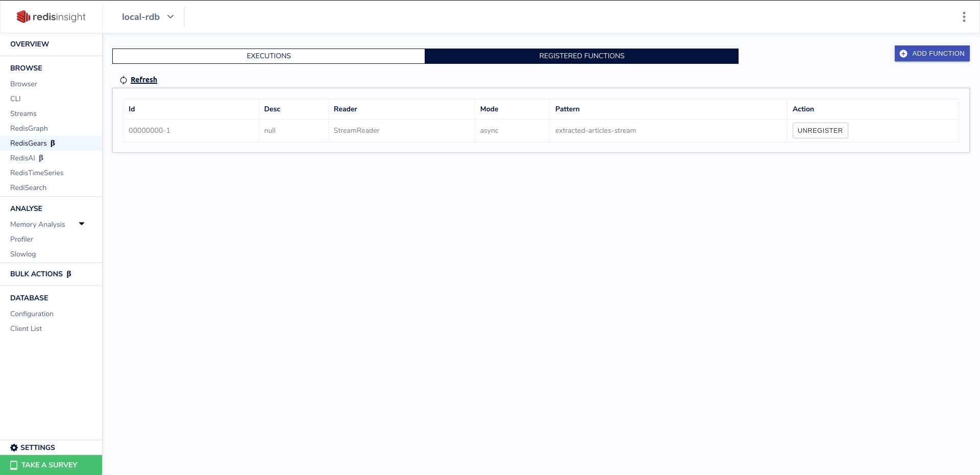Click the Reader column header
Image resolution: width=980 pixels, height=475 pixels.
(401, 109)
